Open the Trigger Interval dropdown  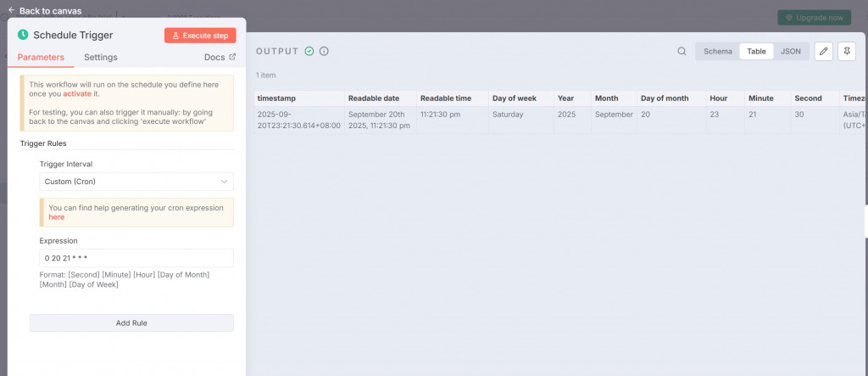[136, 182]
